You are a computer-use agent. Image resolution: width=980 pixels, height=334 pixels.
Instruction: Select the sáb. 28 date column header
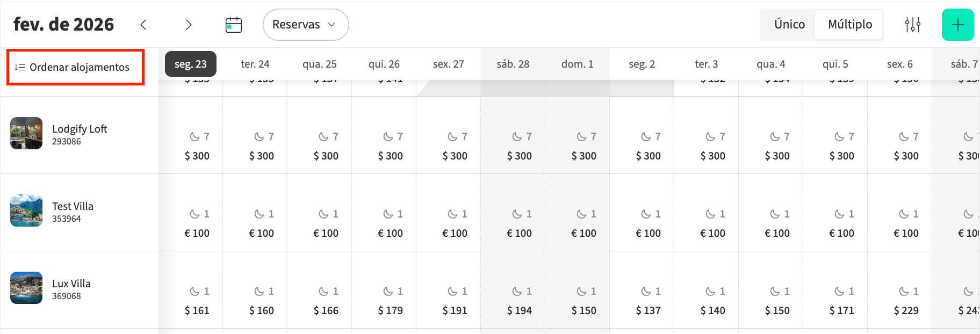click(513, 64)
